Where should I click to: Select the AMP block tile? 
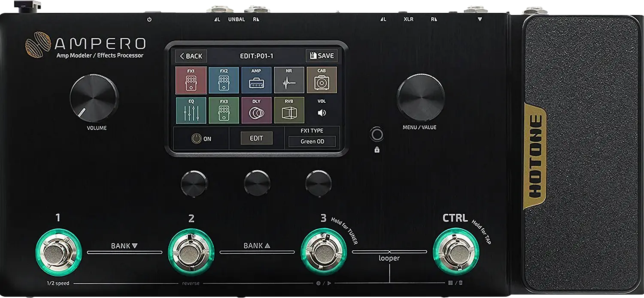tap(256, 80)
